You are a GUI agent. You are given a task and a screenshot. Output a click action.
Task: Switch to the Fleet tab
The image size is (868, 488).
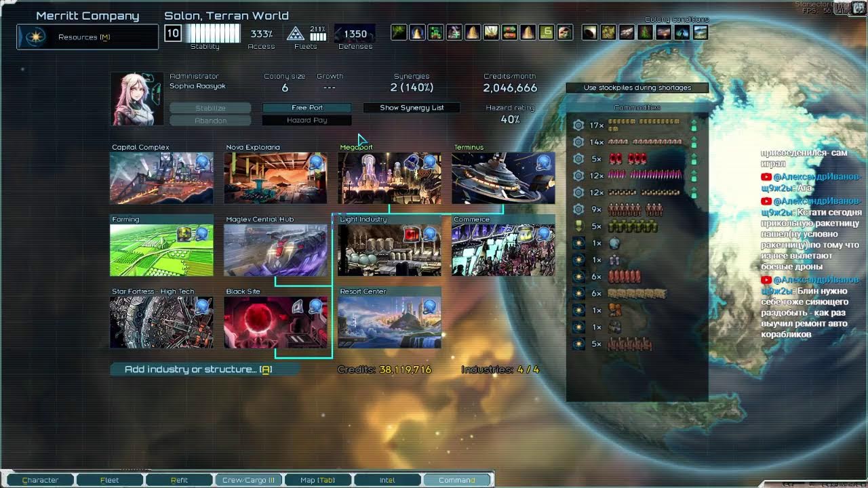109,480
